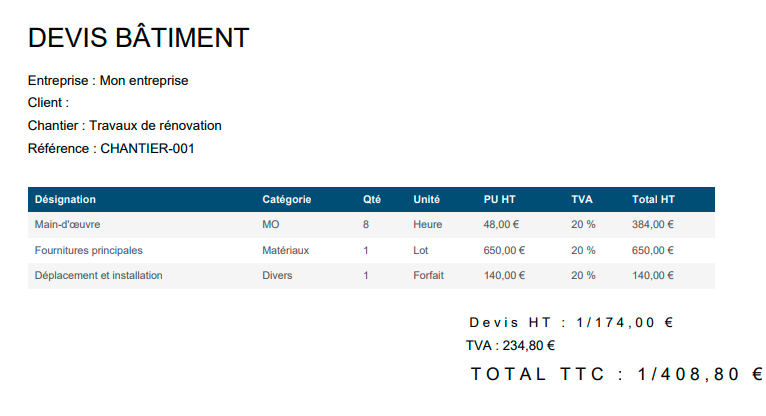Screen dimensions: 766x416
Task: Select Chantier : Travaux de rénovation text
Action: [125, 125]
